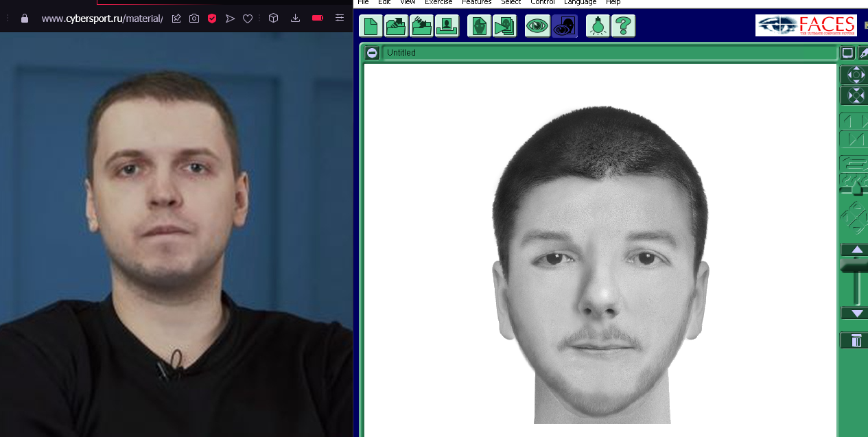
Task: Open help via the question mark icon
Action: [x=623, y=26]
